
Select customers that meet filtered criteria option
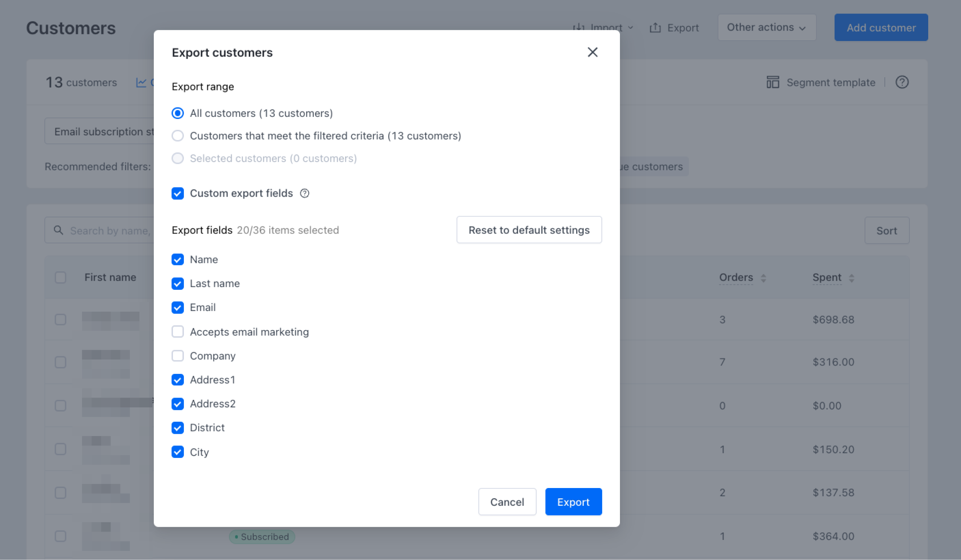pos(178,136)
